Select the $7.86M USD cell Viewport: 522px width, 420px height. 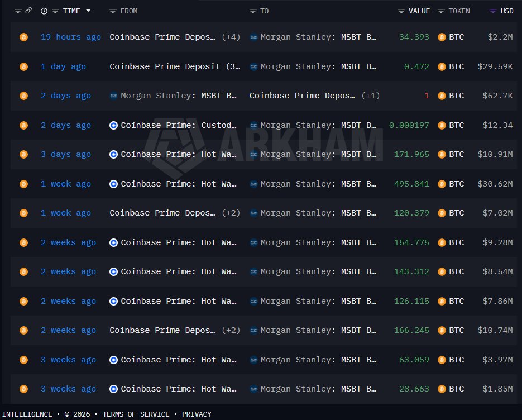pyautogui.click(x=497, y=301)
